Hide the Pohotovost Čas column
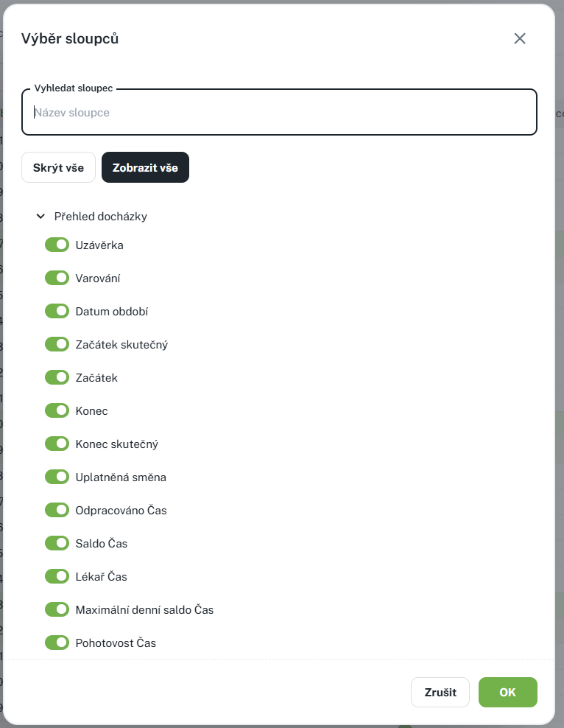Viewport: 564px width, 728px height. click(57, 643)
